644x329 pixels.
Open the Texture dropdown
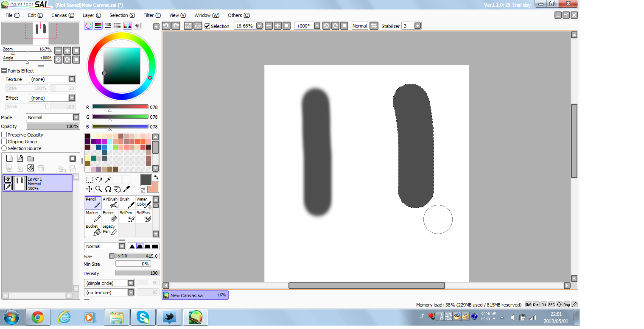[52, 79]
